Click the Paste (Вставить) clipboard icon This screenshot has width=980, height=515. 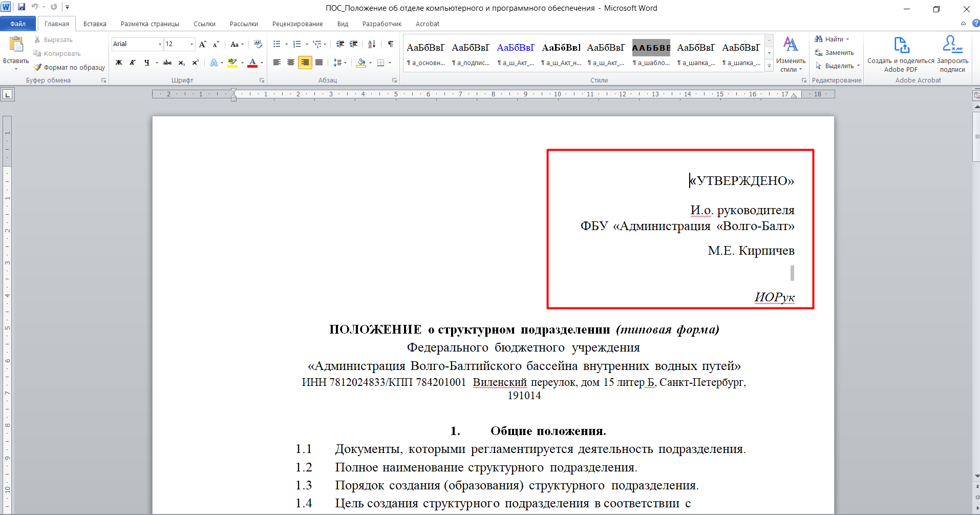16,45
